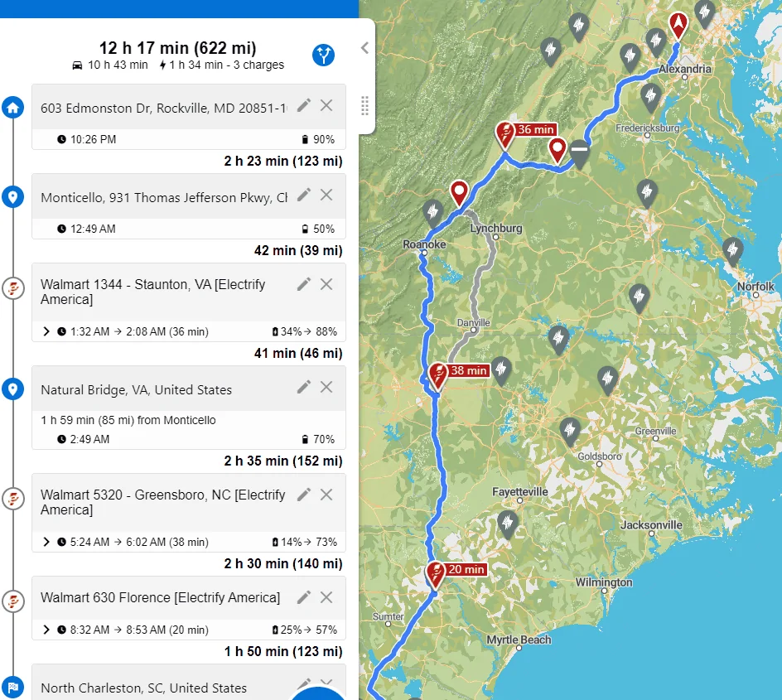Select the Monticello red pin on the map
This screenshot has width=782, height=700.
(x=557, y=150)
